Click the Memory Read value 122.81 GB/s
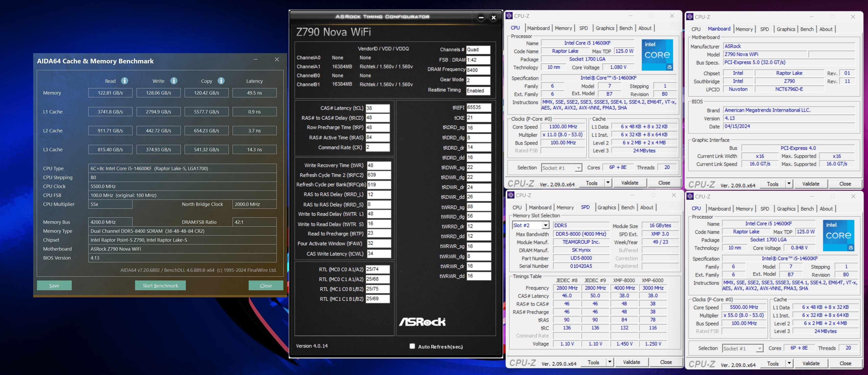This screenshot has height=375, width=868. point(110,93)
